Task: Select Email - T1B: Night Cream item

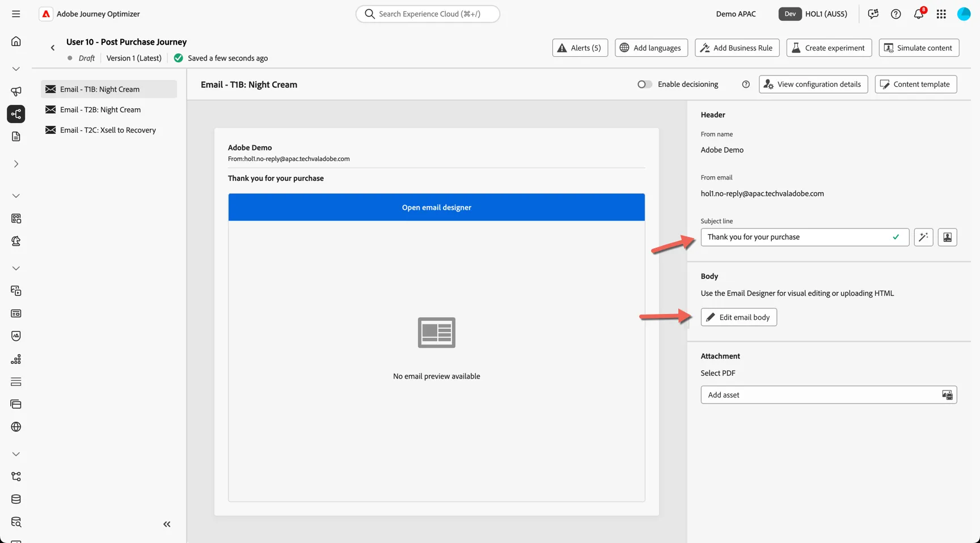Action: tap(109, 89)
